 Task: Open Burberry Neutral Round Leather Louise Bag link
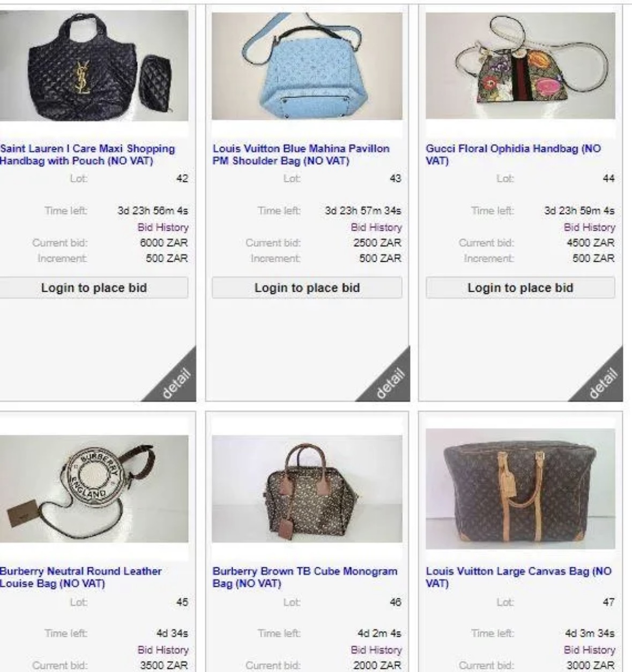click(81, 577)
